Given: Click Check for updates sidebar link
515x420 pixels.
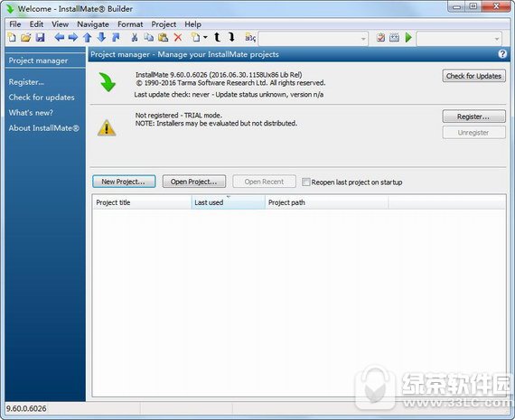Looking at the screenshot, I should 42,98.
